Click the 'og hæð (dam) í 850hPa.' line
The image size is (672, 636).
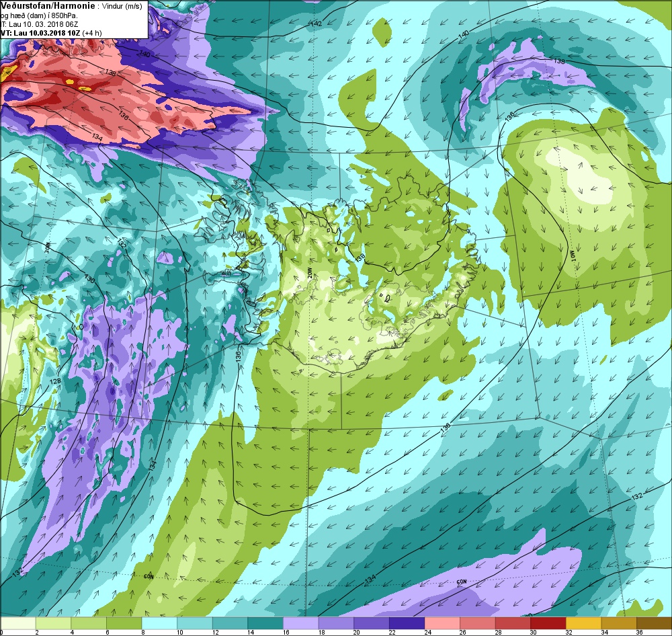click(40, 16)
